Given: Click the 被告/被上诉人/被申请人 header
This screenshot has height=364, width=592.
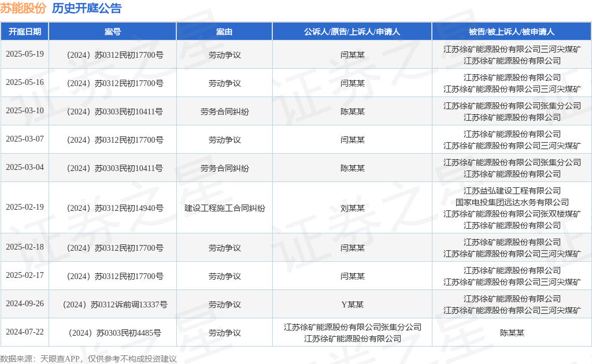Looking at the screenshot, I should 512,32.
